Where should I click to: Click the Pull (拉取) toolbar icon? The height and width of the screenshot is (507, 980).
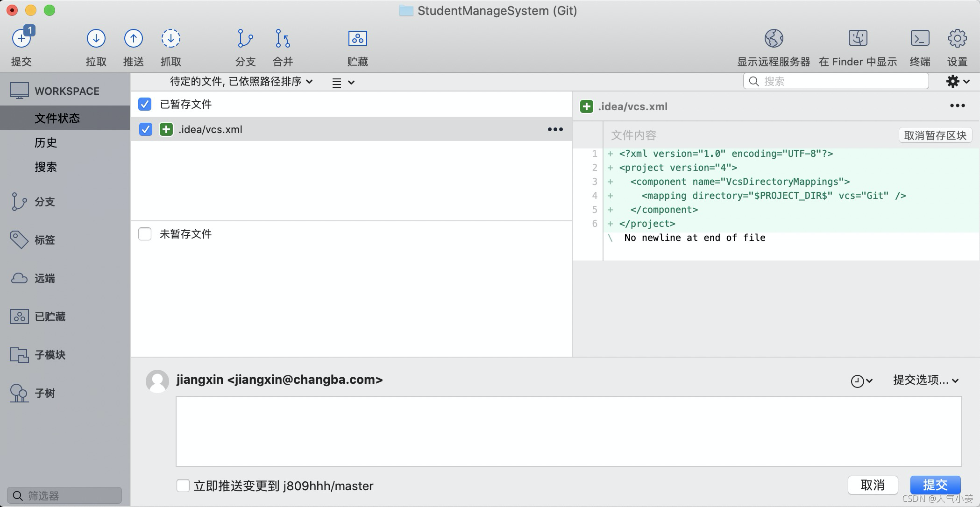point(96,38)
